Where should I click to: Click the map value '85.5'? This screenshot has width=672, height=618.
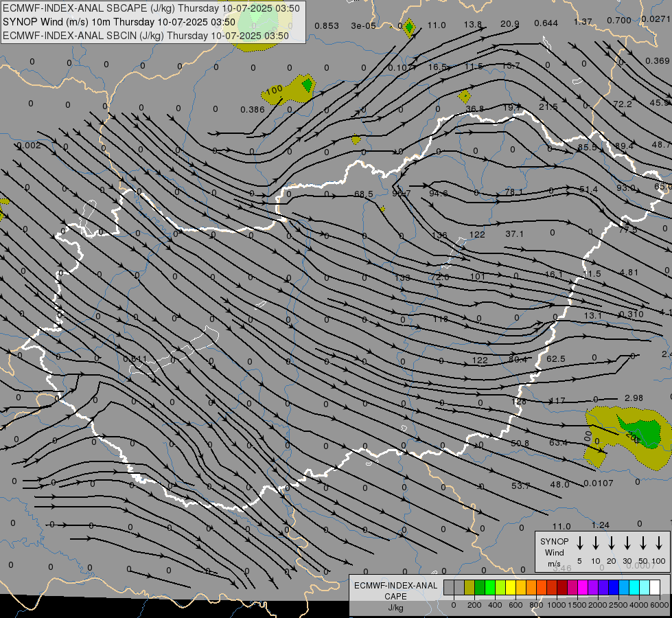(587, 147)
